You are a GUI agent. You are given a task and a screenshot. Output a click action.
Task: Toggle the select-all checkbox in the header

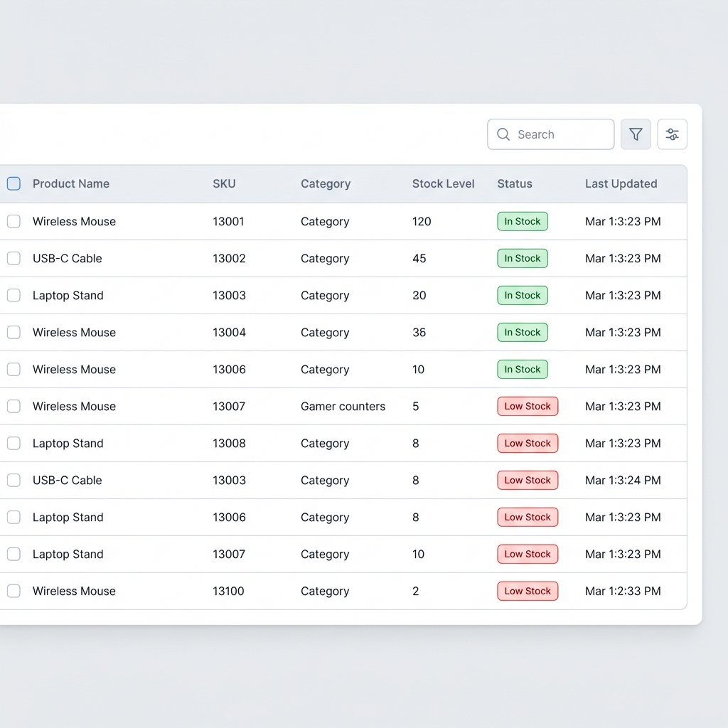[14, 183]
